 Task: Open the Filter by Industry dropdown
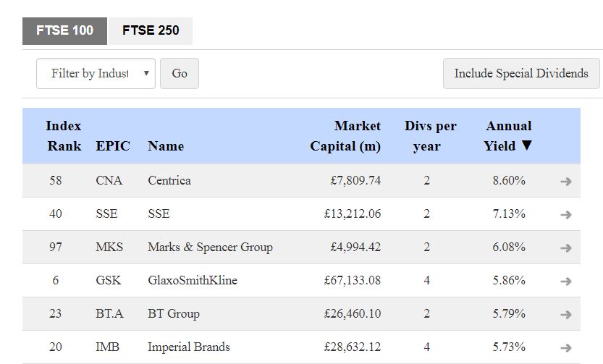96,74
